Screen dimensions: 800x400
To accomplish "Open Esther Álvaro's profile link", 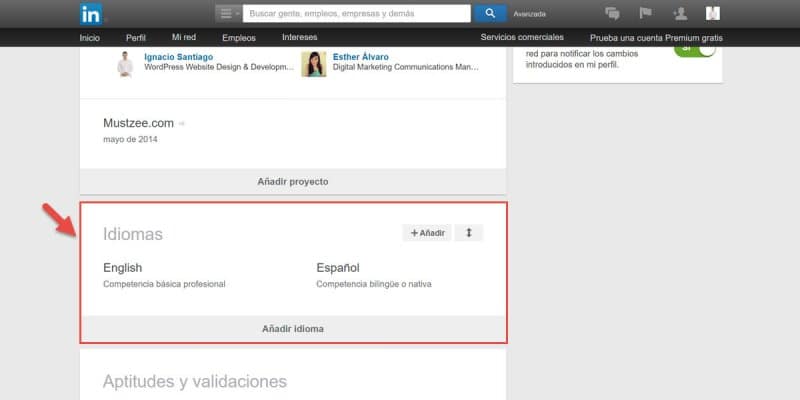I will click(361, 57).
